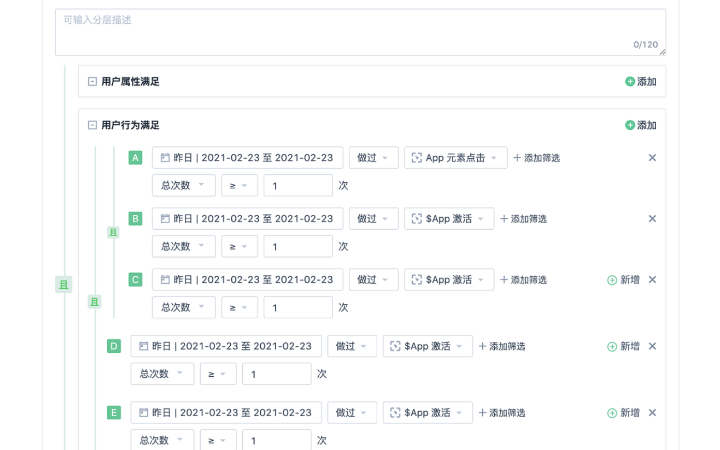Click the 新增 plus icon on row C
Screen dimensions: 720x450
(x=612, y=280)
